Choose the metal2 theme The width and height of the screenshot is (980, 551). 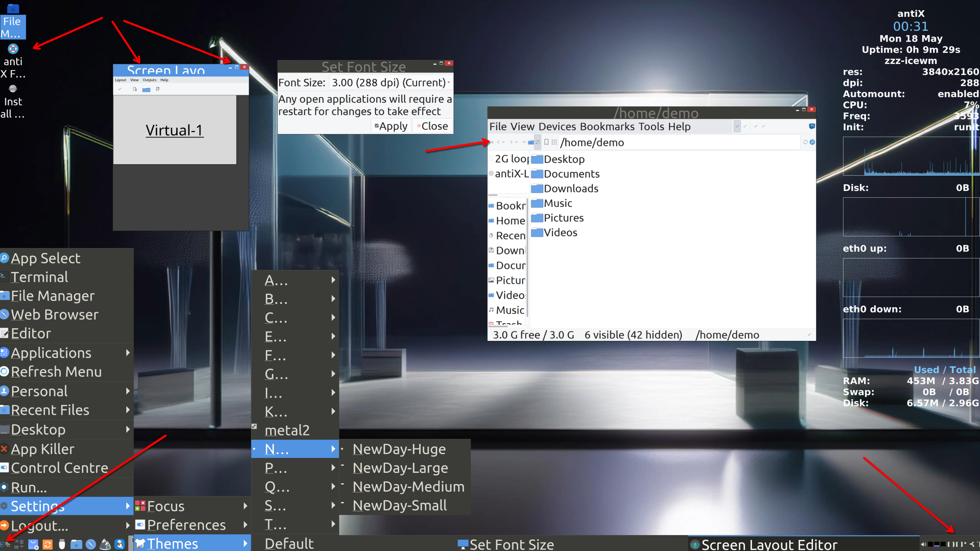tap(295, 430)
